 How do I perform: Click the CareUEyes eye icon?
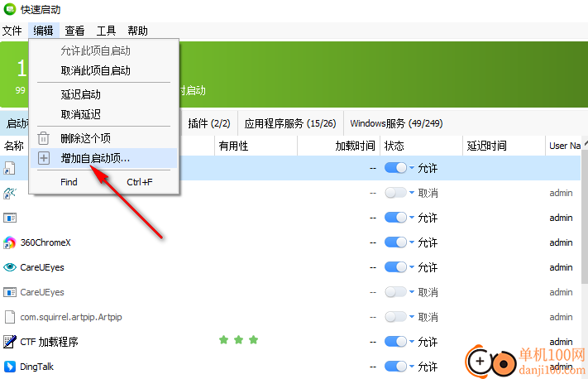(x=10, y=267)
